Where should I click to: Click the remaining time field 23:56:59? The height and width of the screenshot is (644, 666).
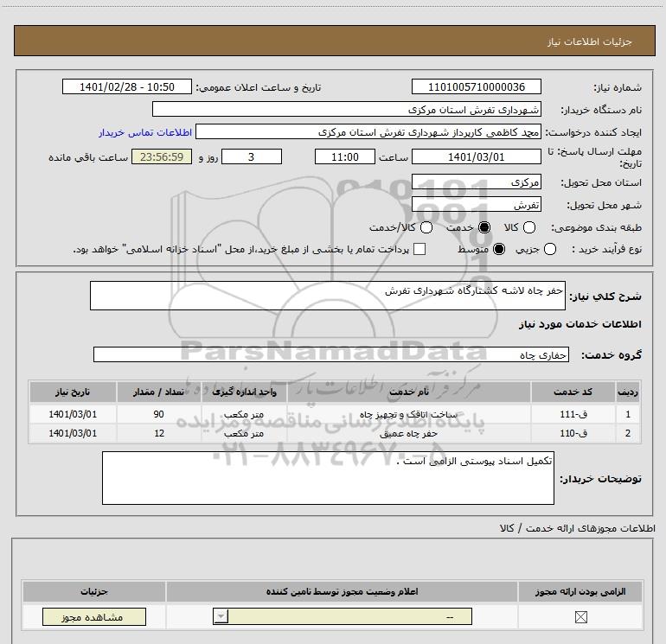coord(162,156)
